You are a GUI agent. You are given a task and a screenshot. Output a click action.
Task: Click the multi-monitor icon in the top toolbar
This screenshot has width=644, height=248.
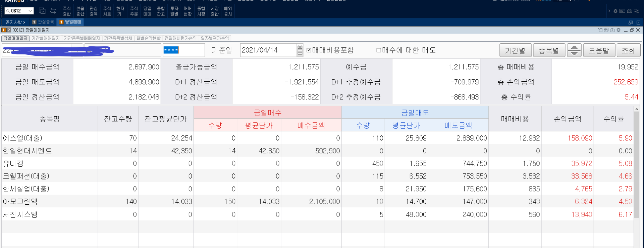point(637,11)
